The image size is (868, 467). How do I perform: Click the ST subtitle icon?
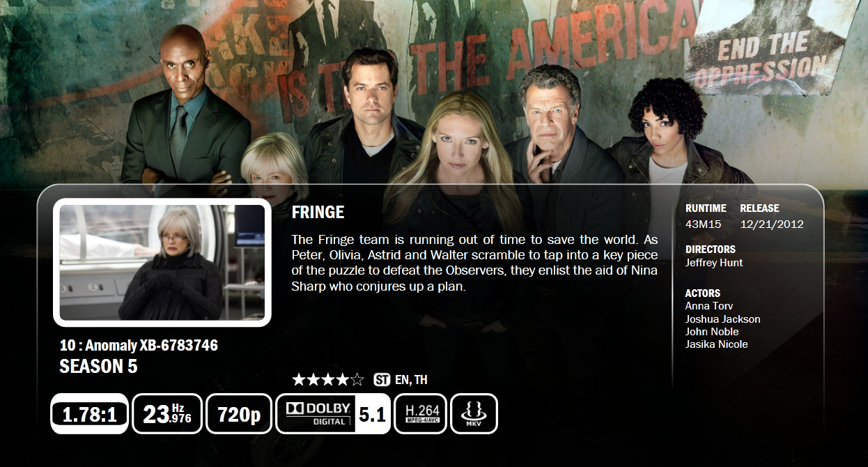click(382, 380)
